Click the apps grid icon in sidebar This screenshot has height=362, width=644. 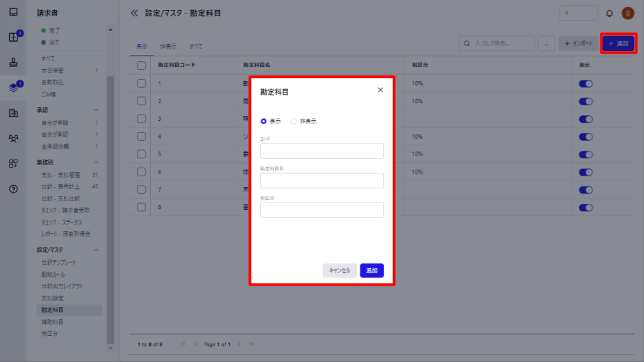13,164
